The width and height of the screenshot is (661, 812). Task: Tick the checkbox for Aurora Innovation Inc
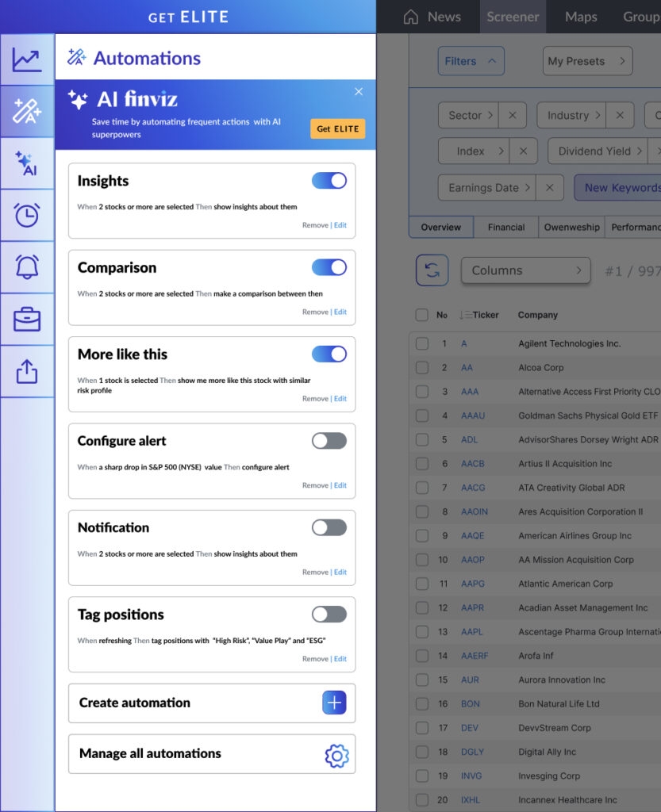(x=421, y=680)
